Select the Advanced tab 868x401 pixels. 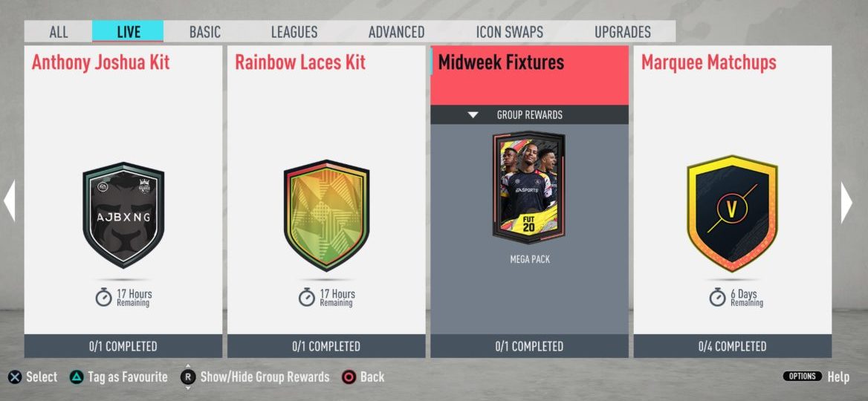tap(396, 32)
